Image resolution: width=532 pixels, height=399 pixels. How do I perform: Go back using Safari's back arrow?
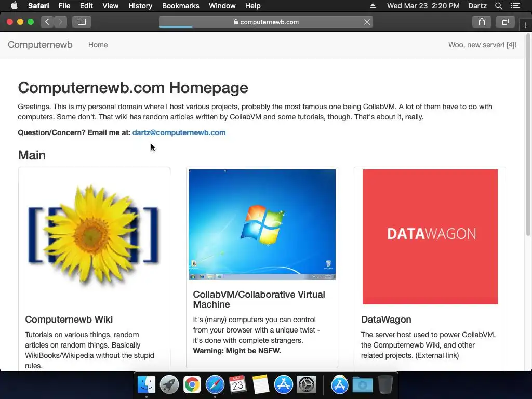[x=47, y=22]
